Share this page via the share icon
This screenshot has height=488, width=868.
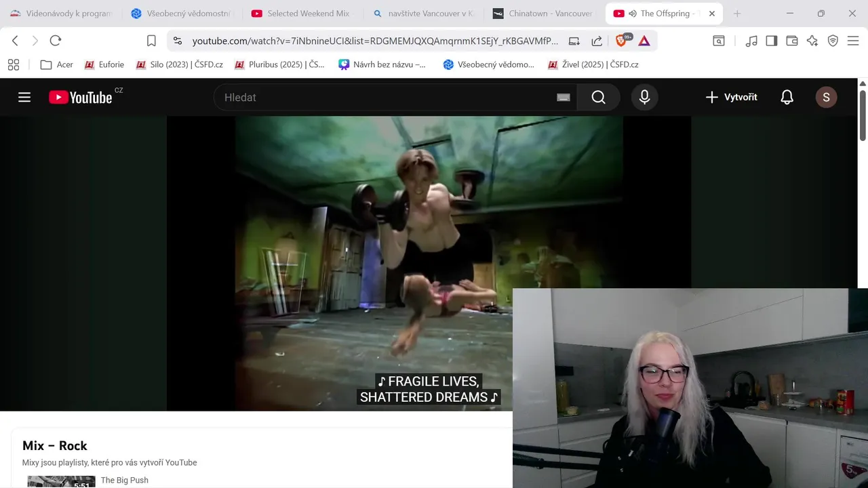[x=597, y=41]
